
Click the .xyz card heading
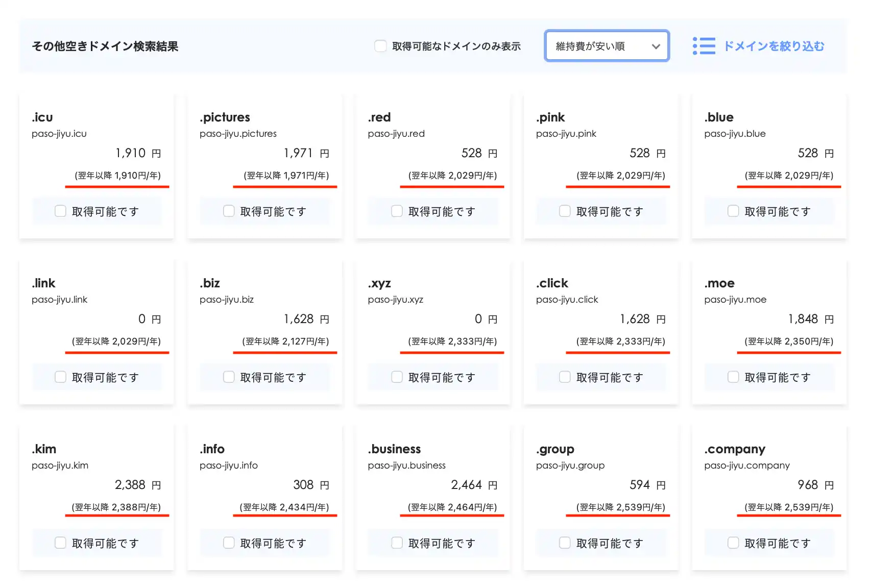[379, 283]
